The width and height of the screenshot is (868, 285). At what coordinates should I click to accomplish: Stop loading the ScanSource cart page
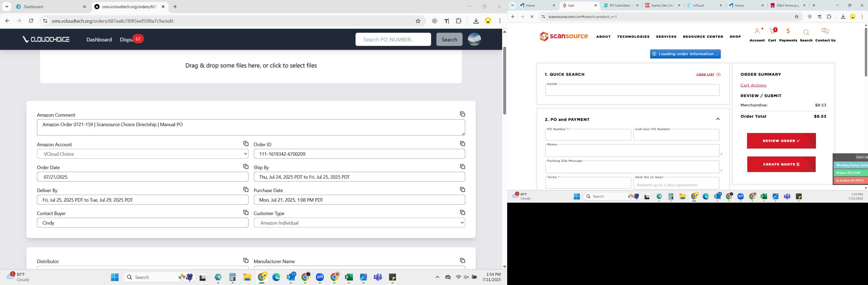click(532, 16)
